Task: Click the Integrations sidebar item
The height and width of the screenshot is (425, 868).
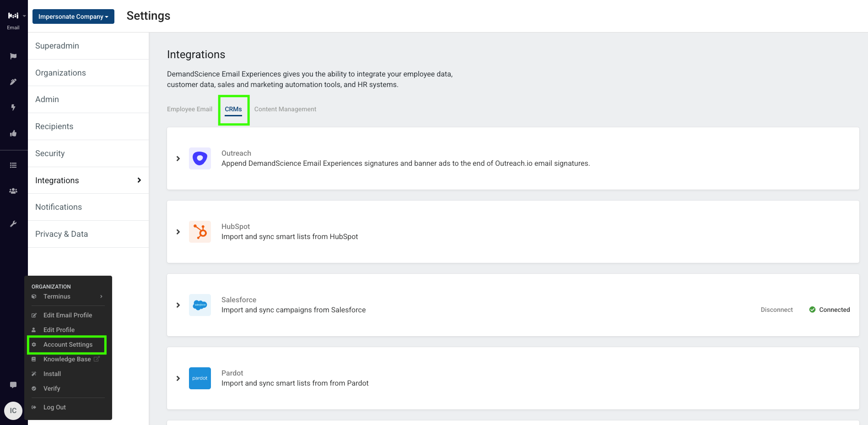Action: pos(88,180)
